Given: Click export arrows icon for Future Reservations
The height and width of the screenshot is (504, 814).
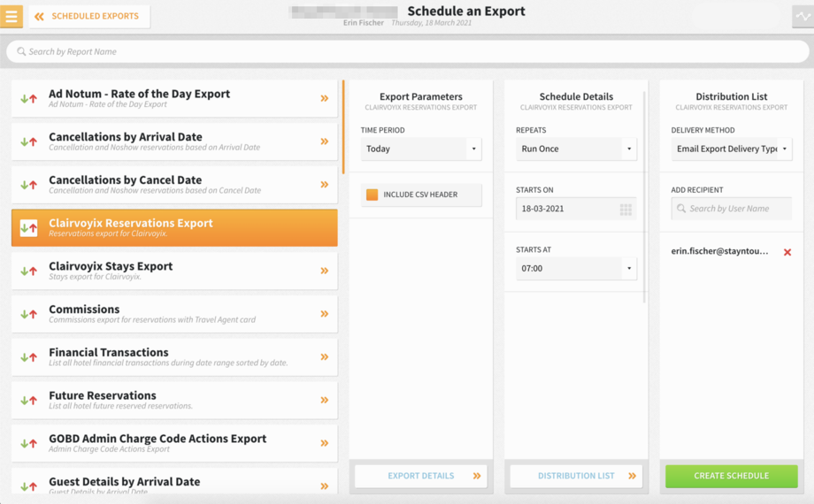Looking at the screenshot, I should click(29, 400).
